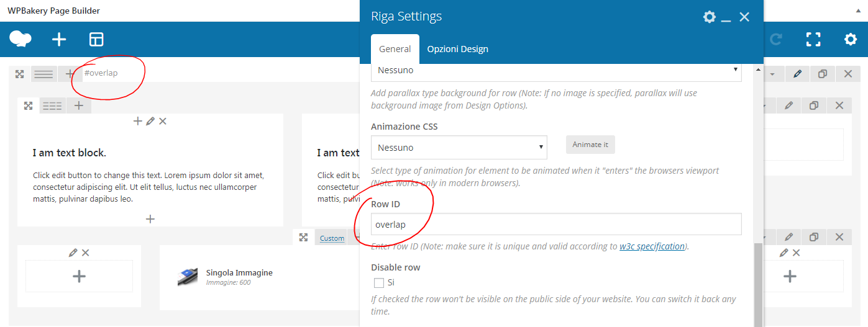Add column using plus beside #overlap label
This screenshot has width=868, height=327.
(x=70, y=74)
